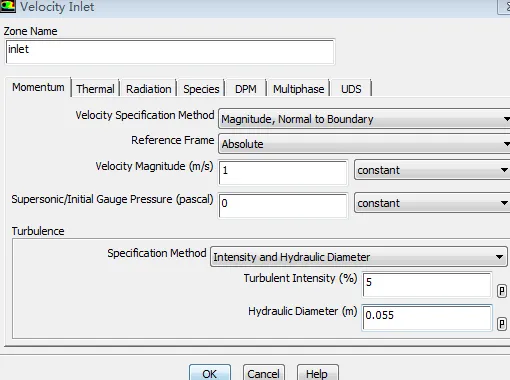Select the DPM tab

click(246, 89)
